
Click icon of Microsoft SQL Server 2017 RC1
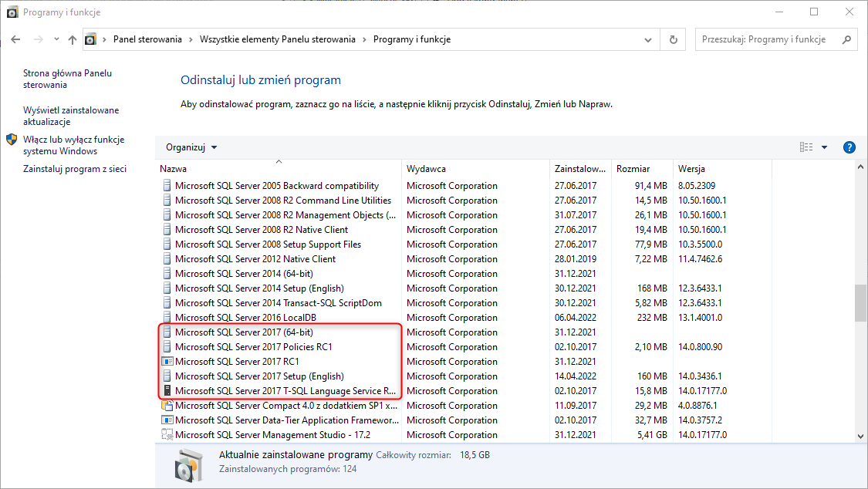click(167, 361)
